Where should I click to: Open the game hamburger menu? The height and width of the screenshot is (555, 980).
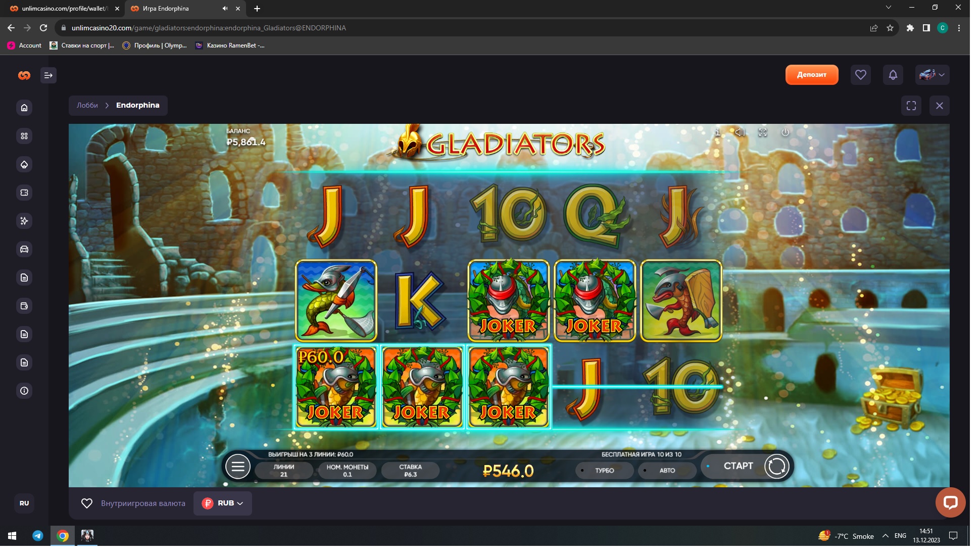pos(237,466)
